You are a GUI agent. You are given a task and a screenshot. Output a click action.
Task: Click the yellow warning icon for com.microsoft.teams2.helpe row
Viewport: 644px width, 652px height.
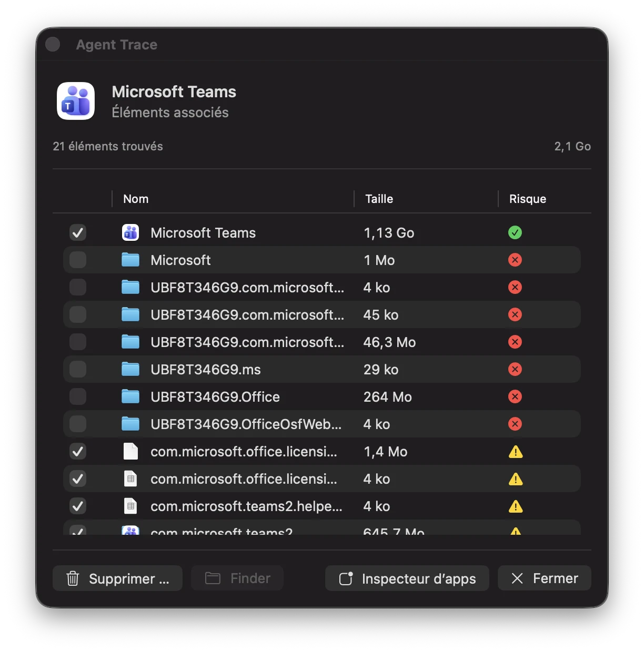(516, 506)
